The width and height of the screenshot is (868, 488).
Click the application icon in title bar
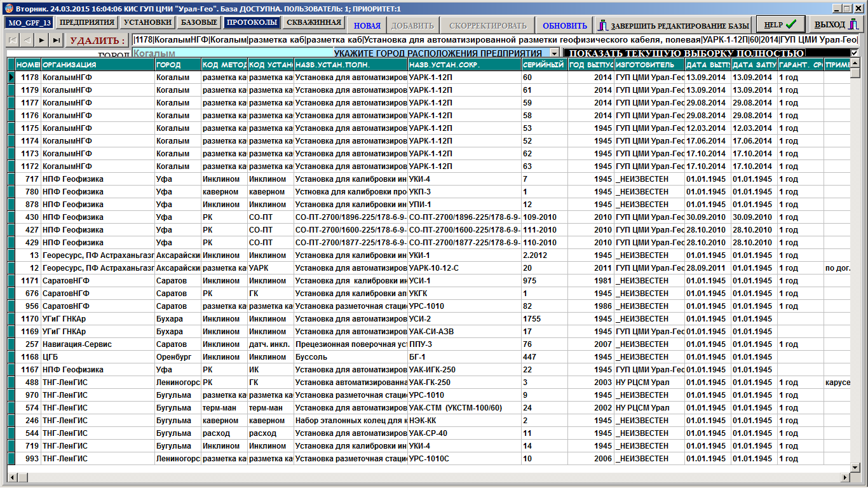point(8,9)
